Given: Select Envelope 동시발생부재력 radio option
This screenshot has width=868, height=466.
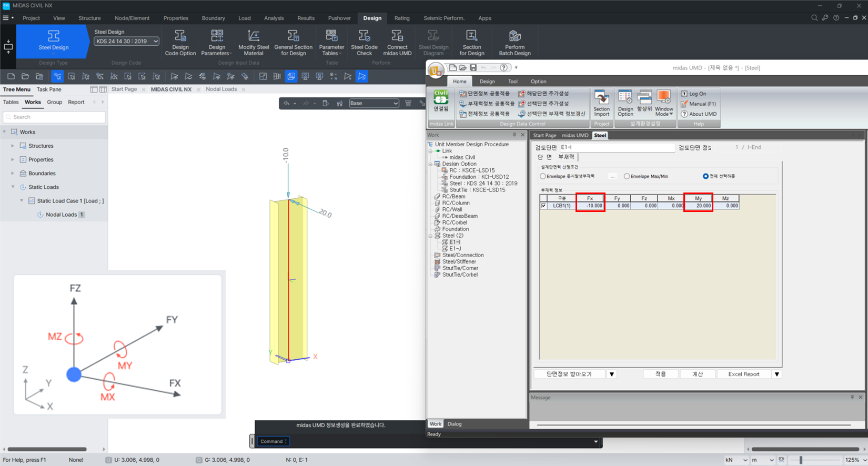Looking at the screenshot, I should (543, 176).
